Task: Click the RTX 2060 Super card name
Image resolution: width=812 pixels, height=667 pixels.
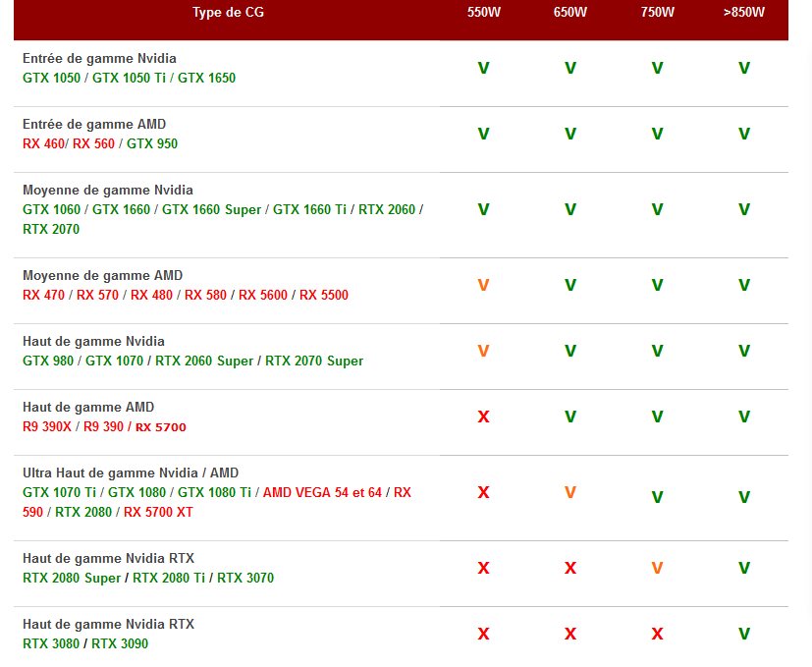Action: 204,361
